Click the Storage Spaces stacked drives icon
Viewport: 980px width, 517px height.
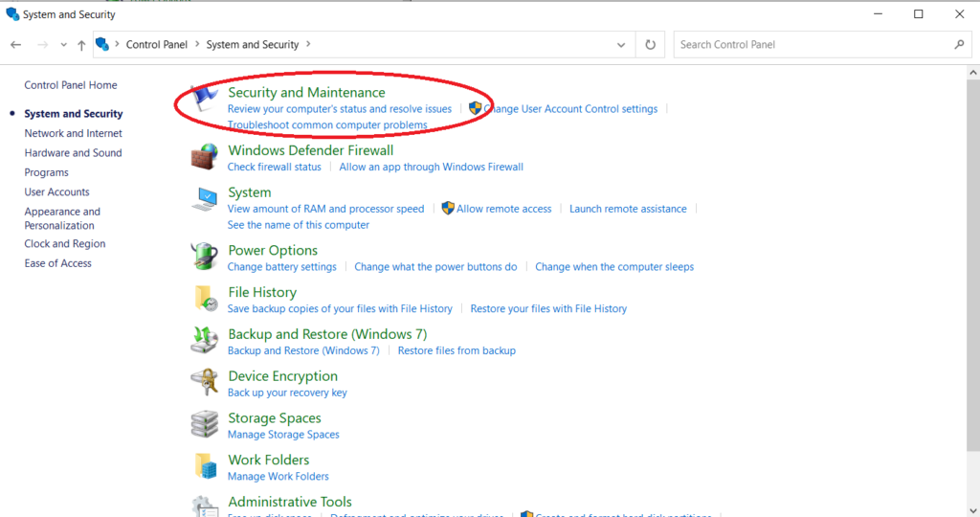[x=205, y=424]
